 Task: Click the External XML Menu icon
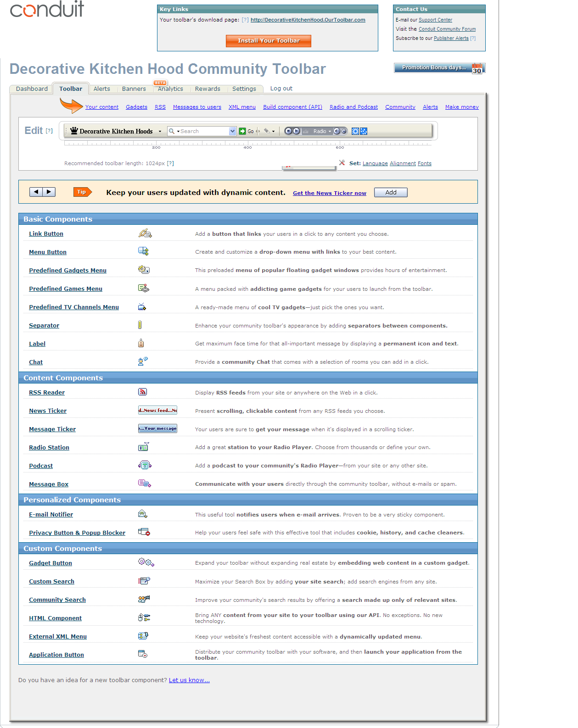(x=143, y=636)
